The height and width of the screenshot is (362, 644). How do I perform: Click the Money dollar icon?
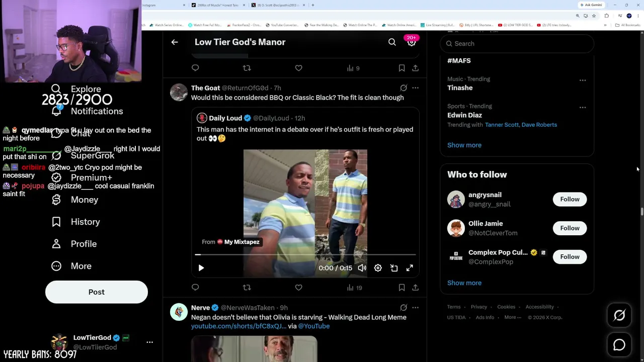pyautogui.click(x=56, y=200)
